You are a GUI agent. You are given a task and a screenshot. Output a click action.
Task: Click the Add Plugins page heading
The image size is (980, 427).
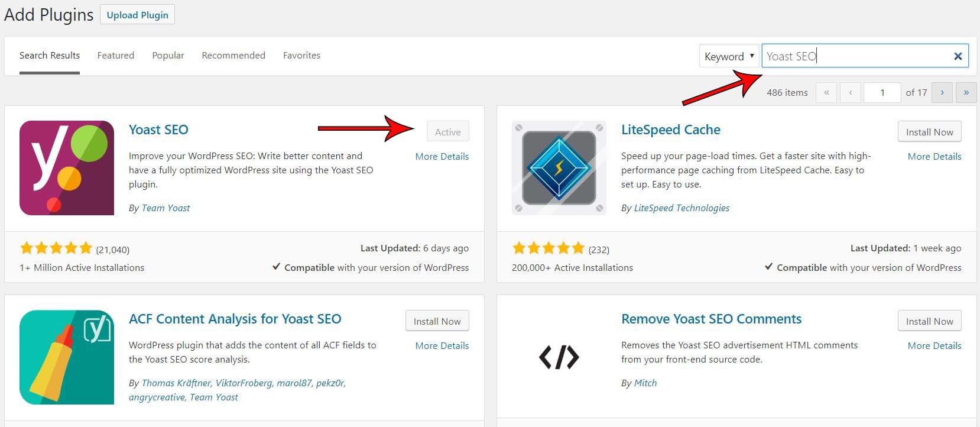(x=49, y=15)
